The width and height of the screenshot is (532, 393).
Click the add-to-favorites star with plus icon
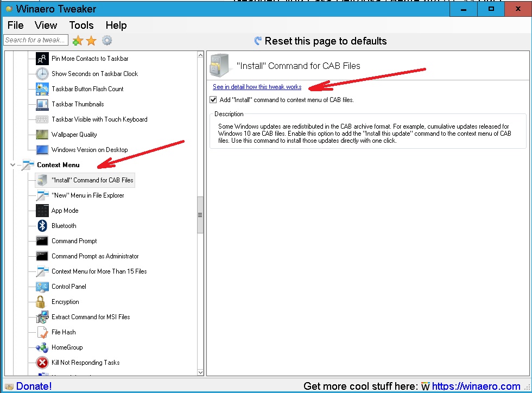pos(78,41)
